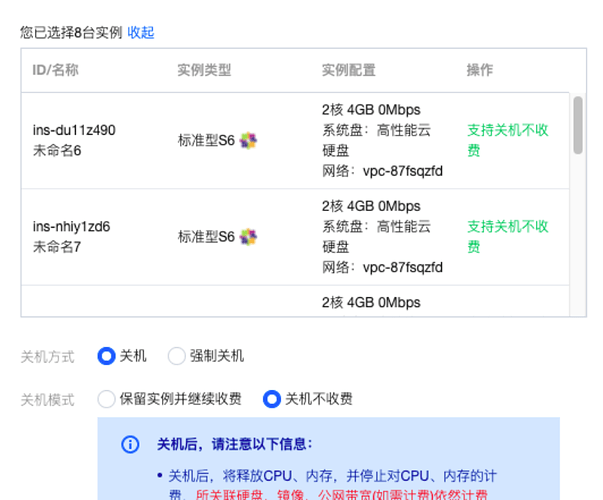Screen dimensions: 603x500
Task: Click the 实例配置 column header
Action: 349,70
